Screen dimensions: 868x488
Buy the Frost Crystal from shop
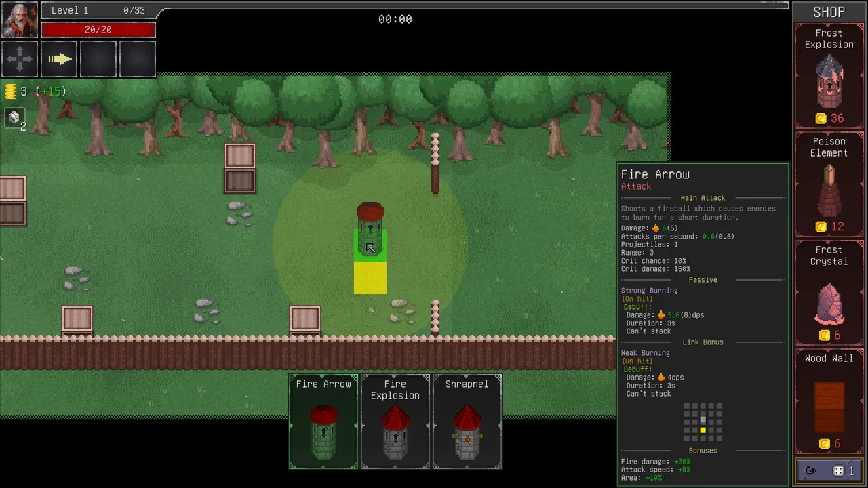pos(829,293)
